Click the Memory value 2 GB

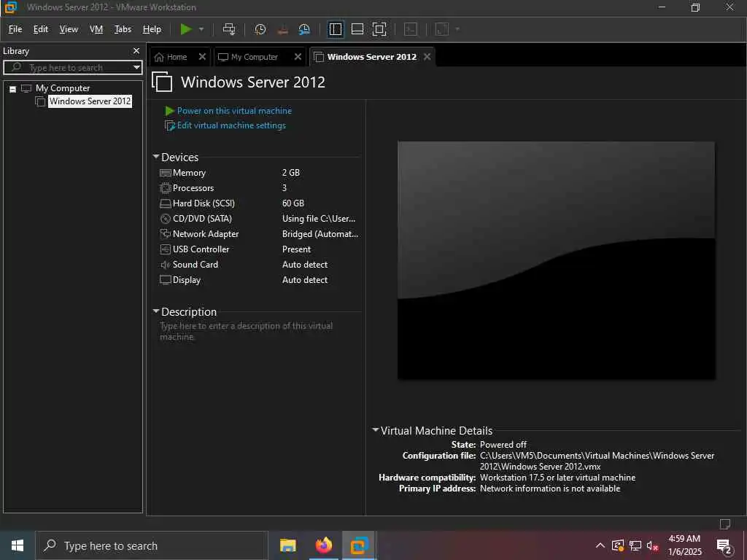pyautogui.click(x=290, y=173)
